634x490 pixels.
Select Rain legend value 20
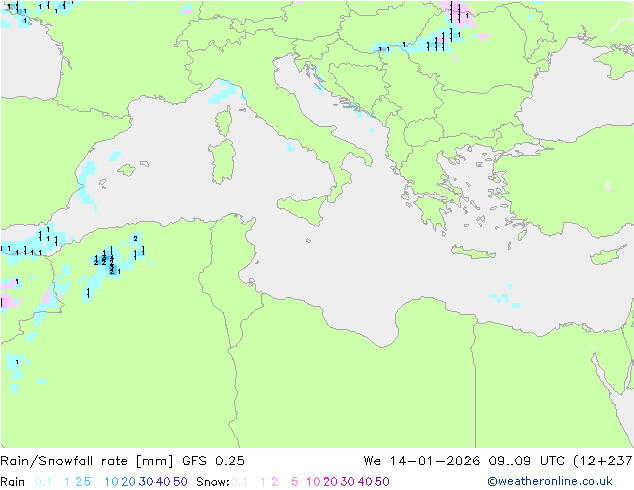(x=129, y=482)
